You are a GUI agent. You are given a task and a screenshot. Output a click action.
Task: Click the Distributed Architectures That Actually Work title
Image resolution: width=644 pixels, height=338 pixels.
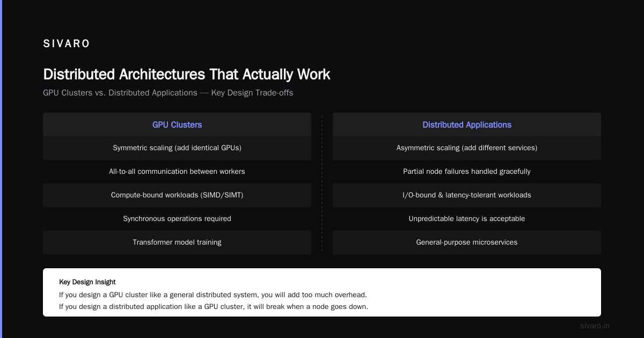pyautogui.click(x=187, y=74)
